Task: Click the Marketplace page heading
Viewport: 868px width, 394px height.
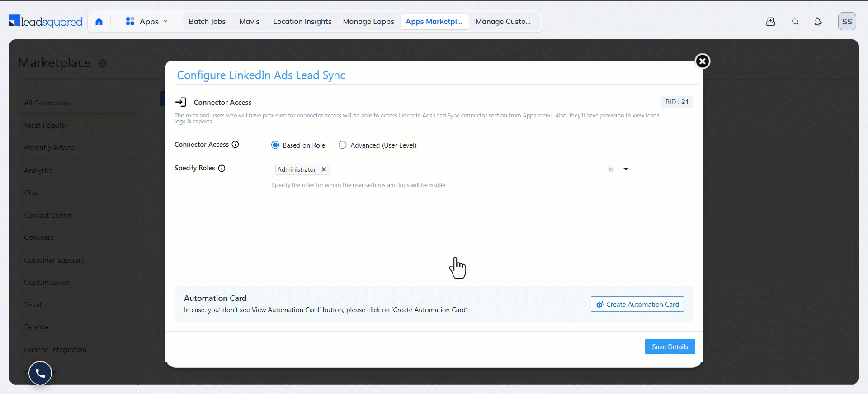Action: coord(54,63)
